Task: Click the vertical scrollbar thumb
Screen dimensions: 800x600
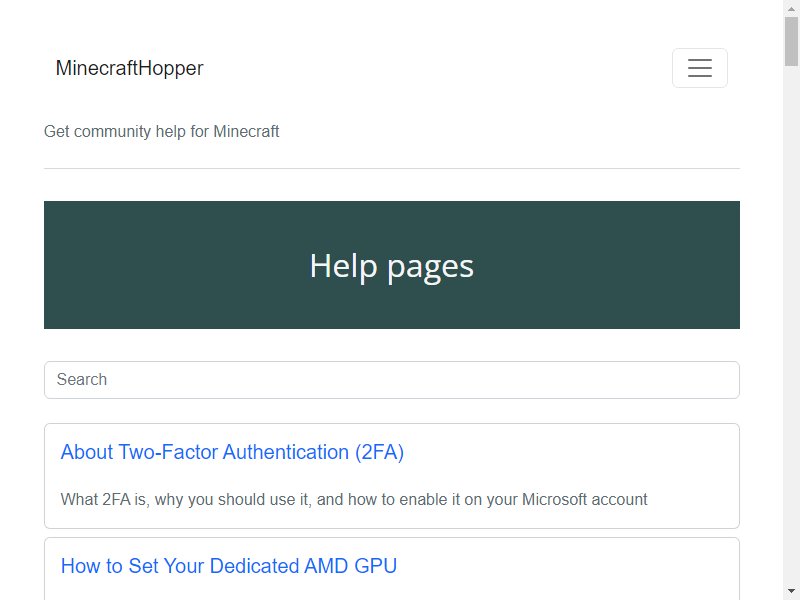Action: point(791,41)
